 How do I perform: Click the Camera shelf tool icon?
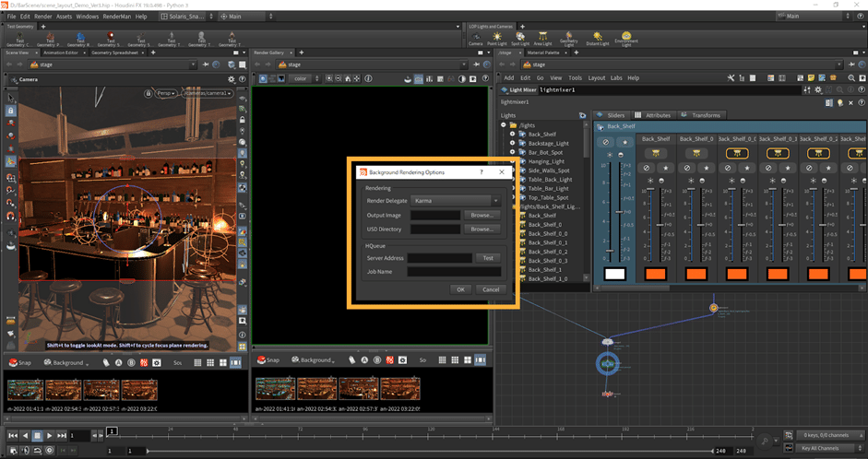tap(475, 38)
